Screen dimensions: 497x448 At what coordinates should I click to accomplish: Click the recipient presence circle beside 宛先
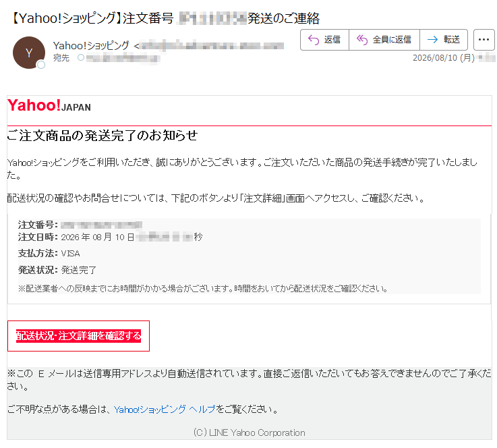tap(81, 58)
